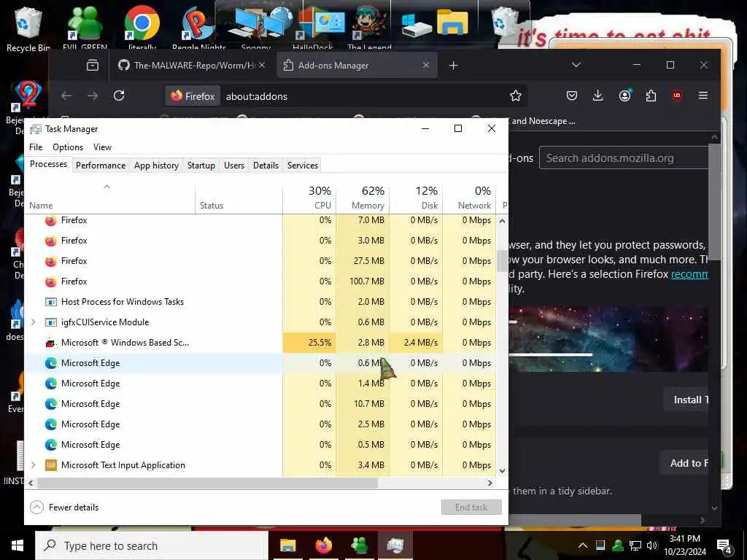747x560 pixels.
Task: Sort processes by Name column header
Action: (109, 199)
